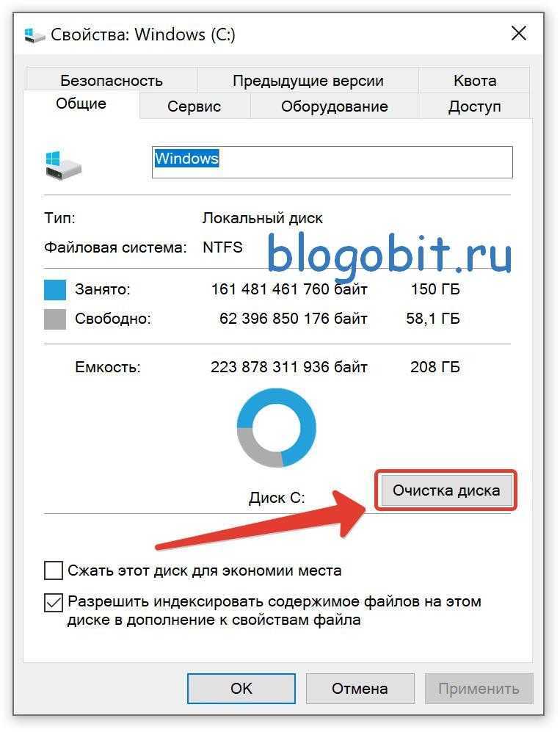Click the Windows drive icon beside name field
Viewport: 560px width, 732px height.
(x=63, y=165)
